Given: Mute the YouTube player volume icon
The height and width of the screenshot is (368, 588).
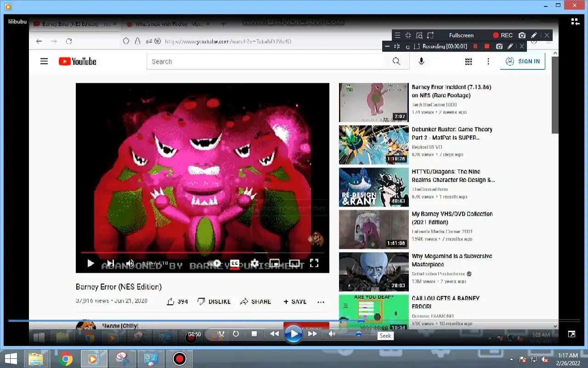Looking at the screenshot, I should coord(130,264).
